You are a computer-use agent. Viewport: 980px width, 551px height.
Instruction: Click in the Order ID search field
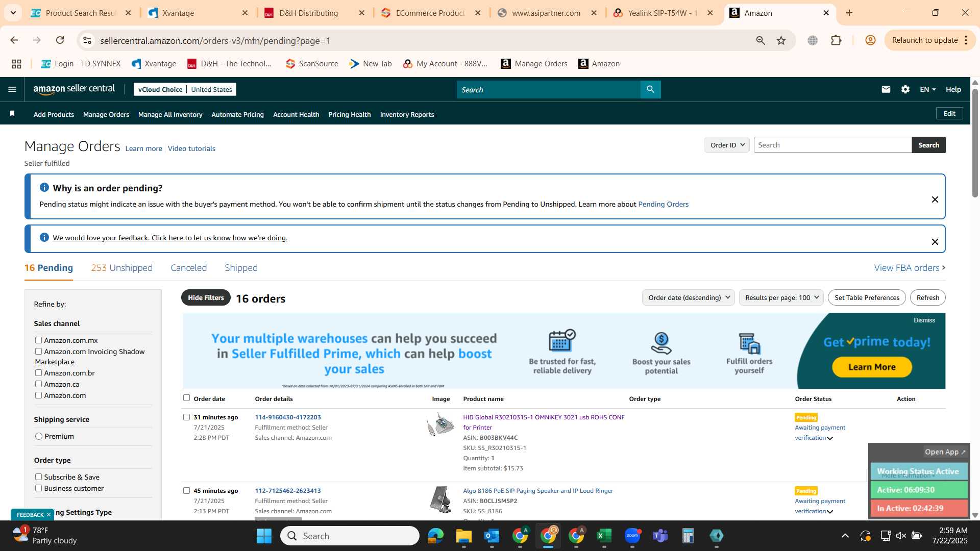click(x=832, y=145)
